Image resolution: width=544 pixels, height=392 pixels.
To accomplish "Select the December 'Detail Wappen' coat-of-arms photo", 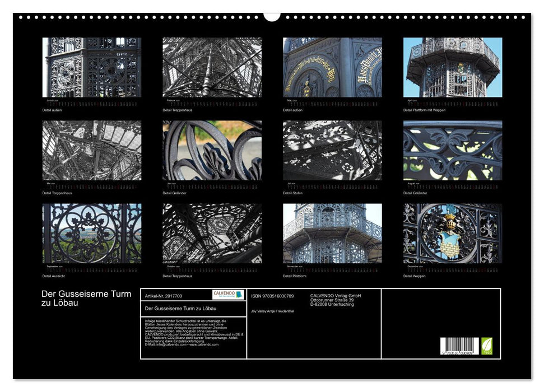I will [453, 233].
